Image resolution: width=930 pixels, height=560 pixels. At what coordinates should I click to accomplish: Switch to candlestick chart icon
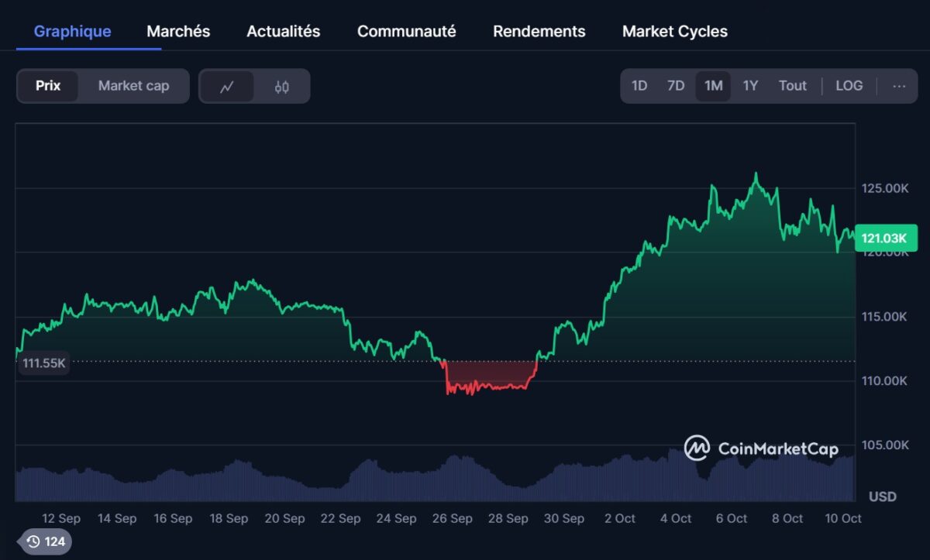(282, 86)
